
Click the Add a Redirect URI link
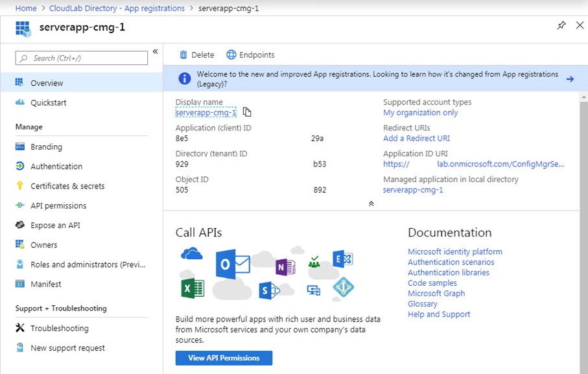coord(416,138)
